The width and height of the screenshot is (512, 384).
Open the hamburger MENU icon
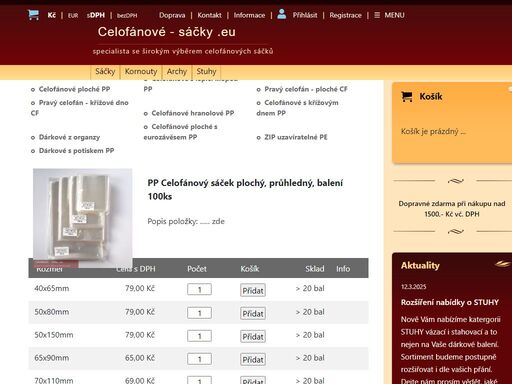pos(377,15)
